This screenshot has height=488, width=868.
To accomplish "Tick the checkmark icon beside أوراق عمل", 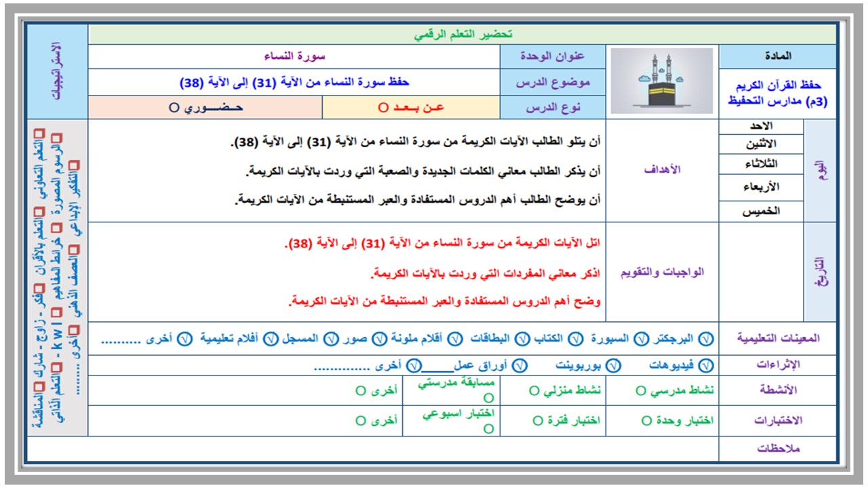I will [519, 365].
